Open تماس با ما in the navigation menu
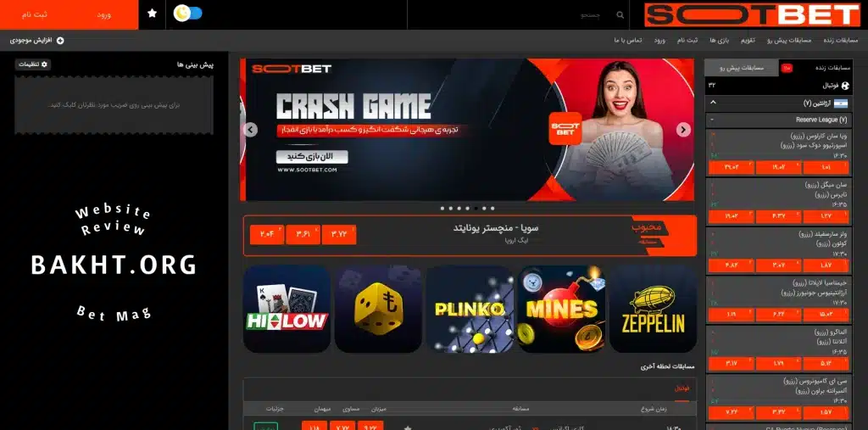Screen dimensions: 868x430 pyautogui.click(x=628, y=40)
